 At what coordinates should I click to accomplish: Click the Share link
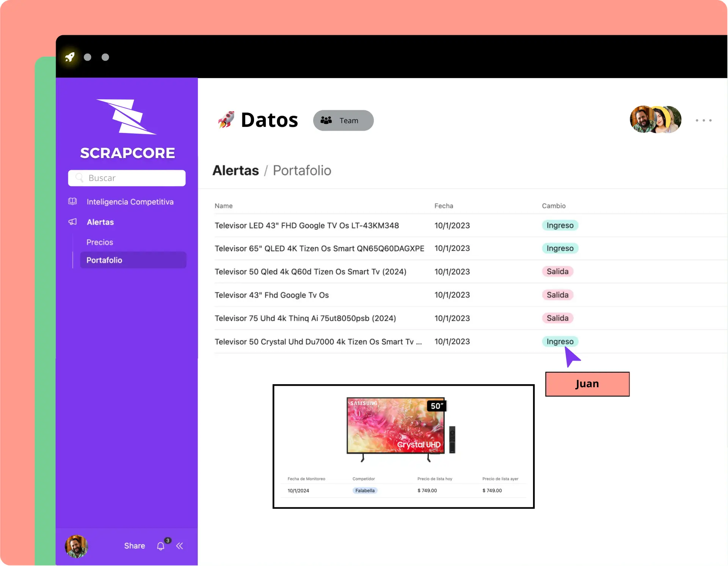click(x=135, y=546)
